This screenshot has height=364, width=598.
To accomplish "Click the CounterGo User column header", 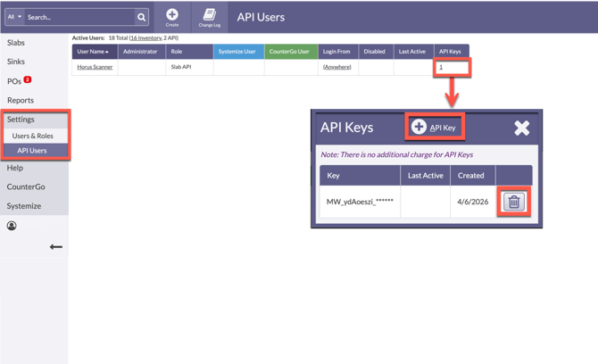I will click(x=291, y=52).
